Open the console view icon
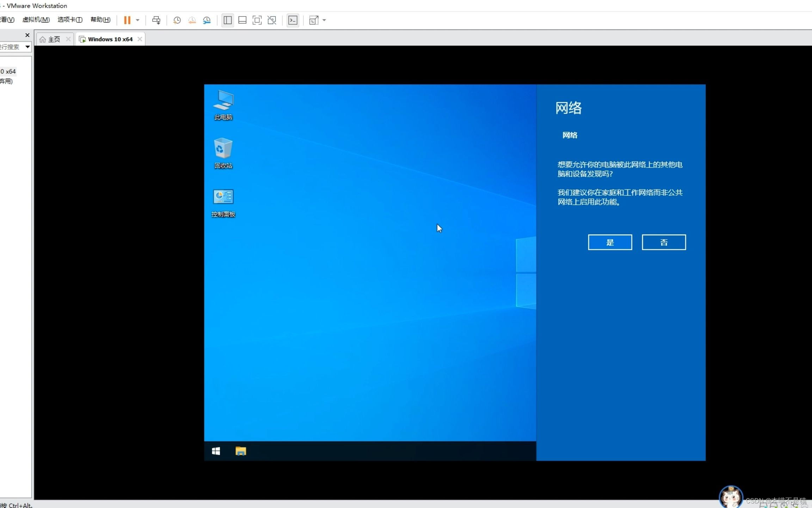The width and height of the screenshot is (812, 508). point(293,20)
